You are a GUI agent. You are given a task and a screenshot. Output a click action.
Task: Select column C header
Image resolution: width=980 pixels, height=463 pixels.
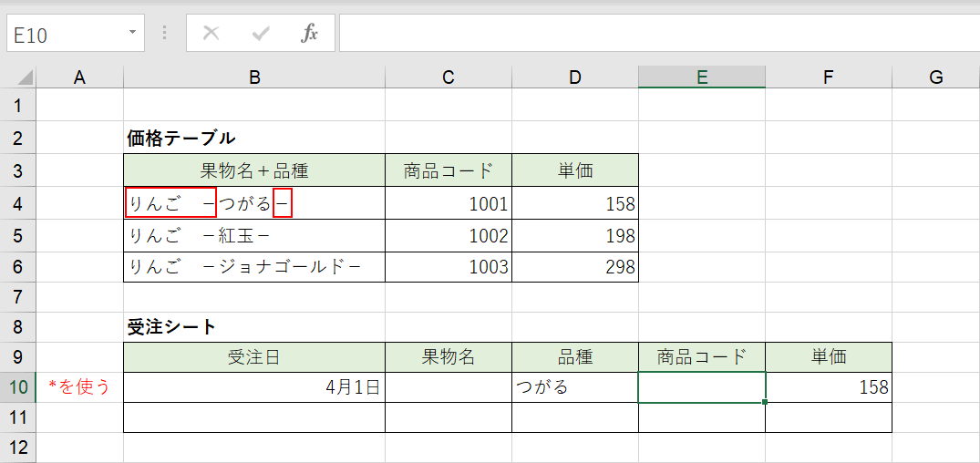449,77
